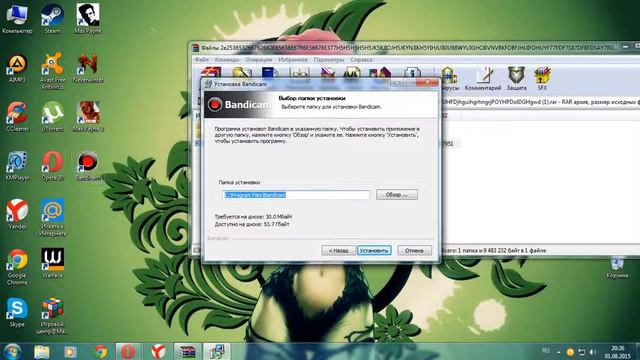Launch Steam from the desktop
640x360 pixels.
pyautogui.click(x=52, y=19)
